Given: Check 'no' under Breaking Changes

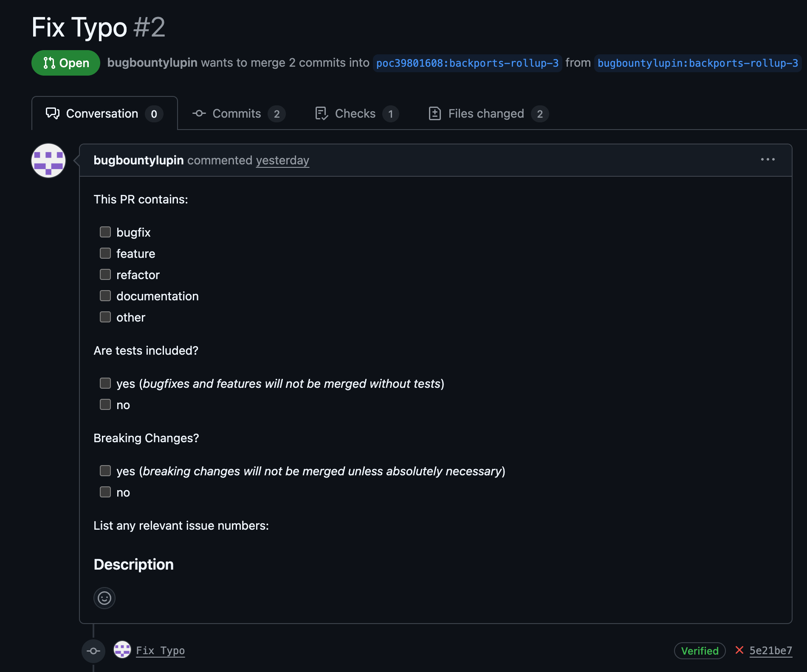Looking at the screenshot, I should pyautogui.click(x=105, y=492).
